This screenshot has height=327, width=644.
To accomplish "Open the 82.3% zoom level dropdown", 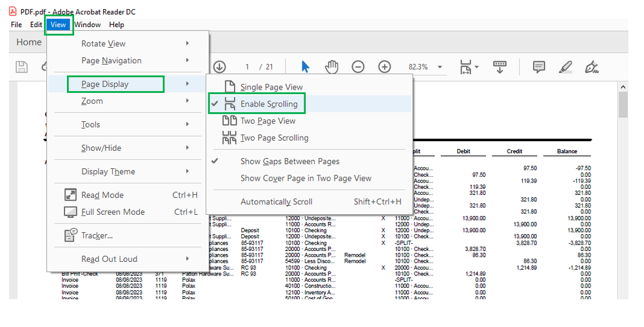I will (x=440, y=67).
